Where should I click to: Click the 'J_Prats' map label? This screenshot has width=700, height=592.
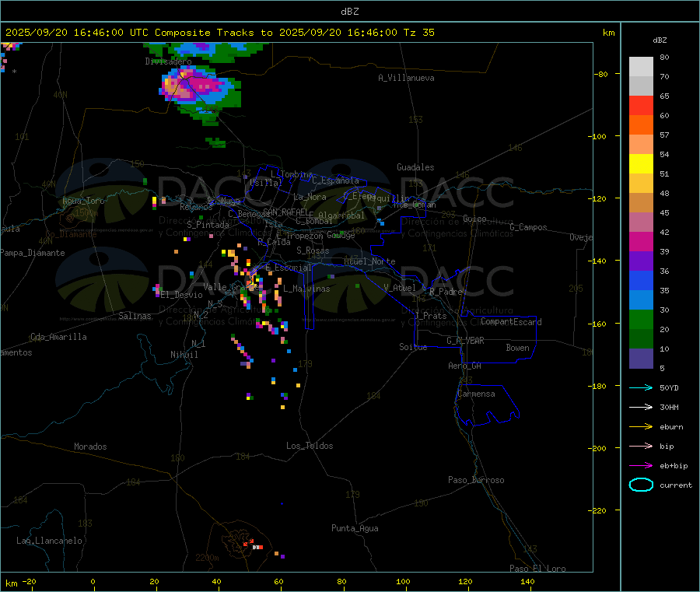coord(430,316)
